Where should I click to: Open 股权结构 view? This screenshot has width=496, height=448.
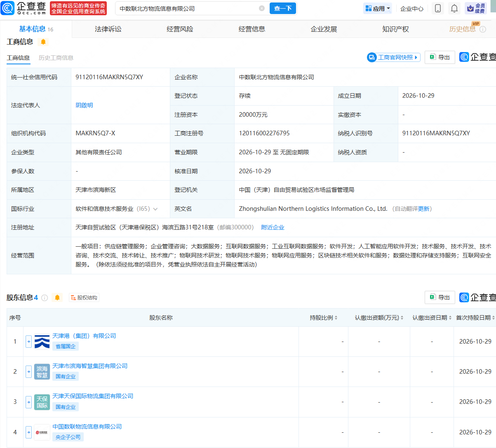pos(84,298)
